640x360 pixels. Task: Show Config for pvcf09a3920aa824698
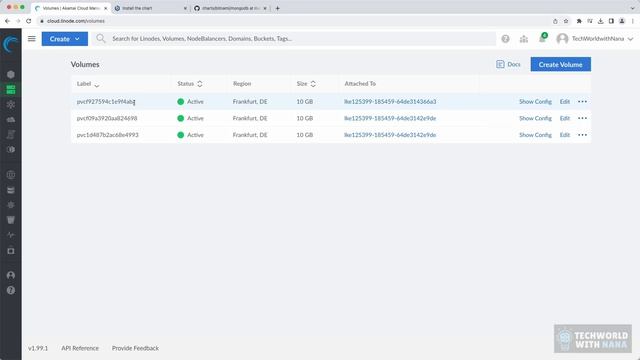pos(535,118)
